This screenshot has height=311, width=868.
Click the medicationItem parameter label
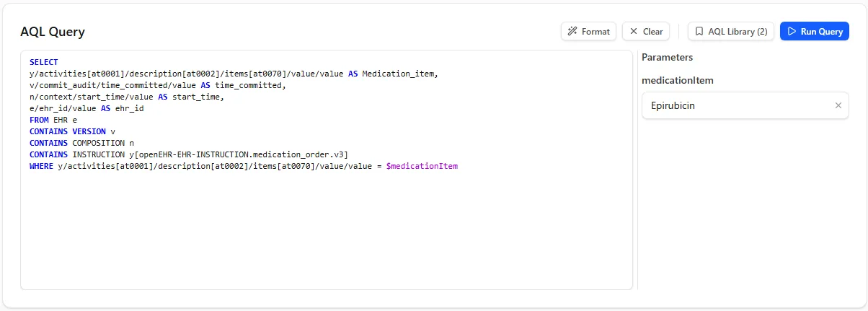coord(678,80)
